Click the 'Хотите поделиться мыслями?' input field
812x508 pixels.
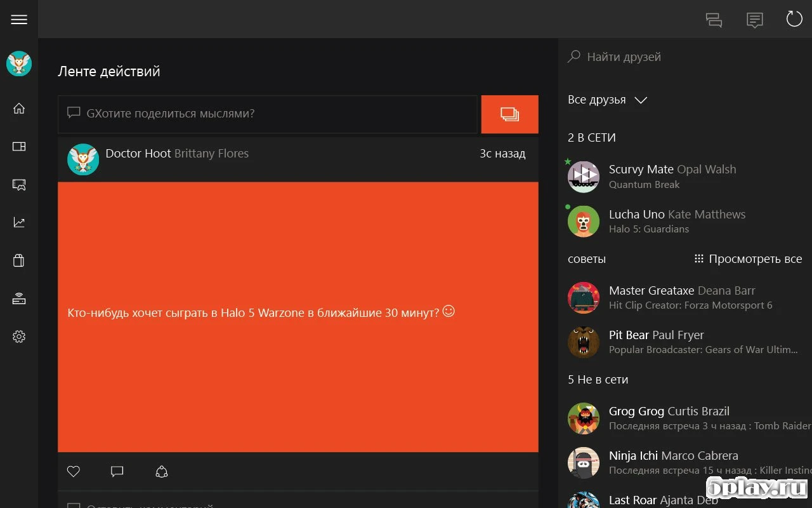click(x=266, y=113)
